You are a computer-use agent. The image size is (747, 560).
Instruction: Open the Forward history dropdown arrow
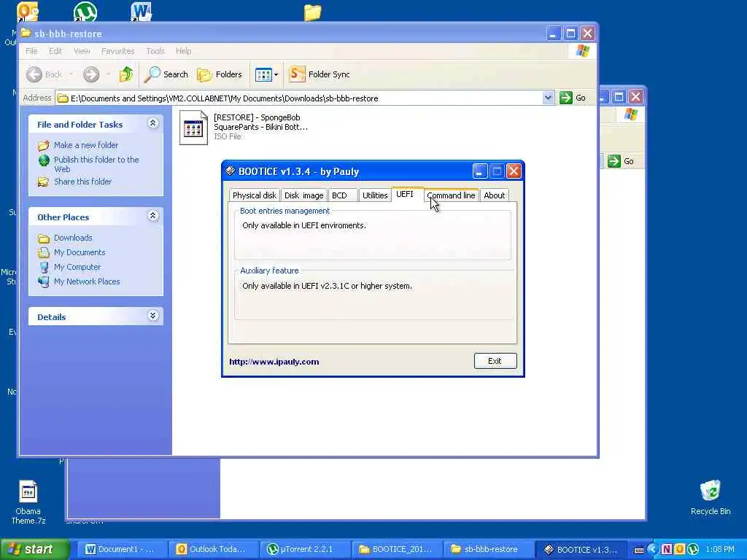point(108,74)
